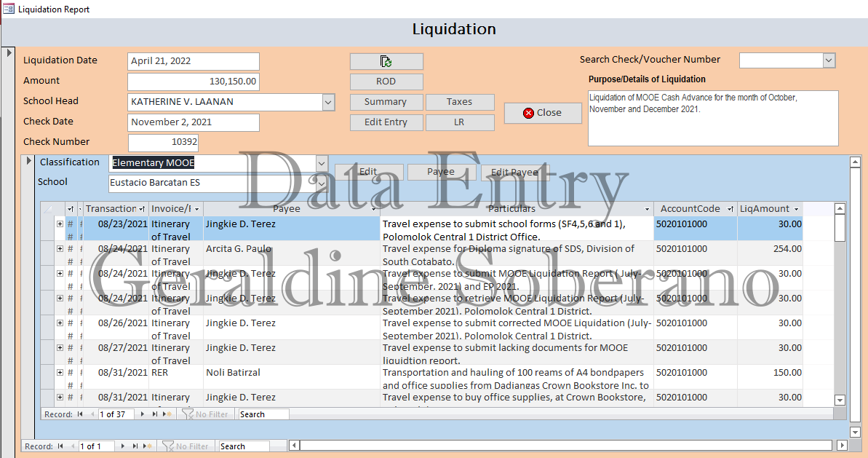Screen dimensions: 868x458
Task: Click the refresh icon button above ROD
Action: pos(386,61)
